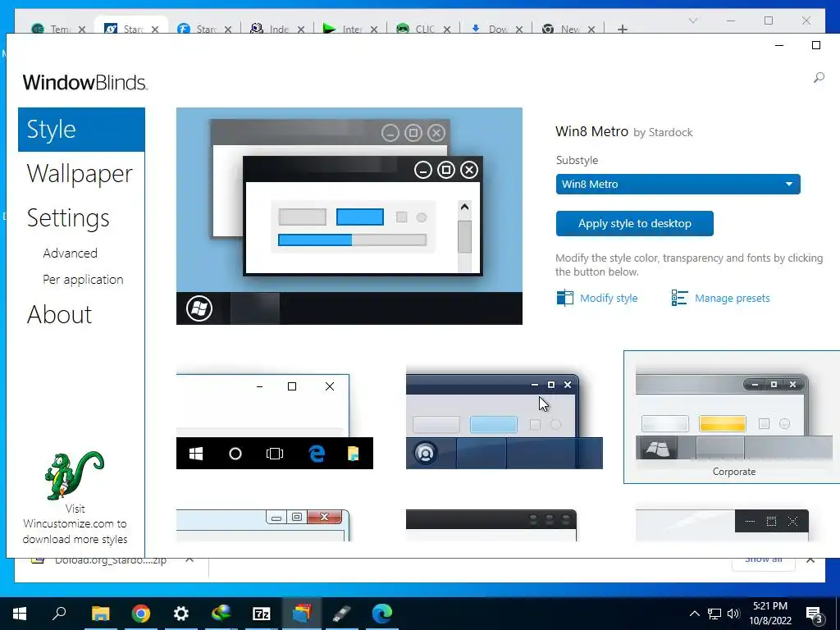Screen dimensions: 840x630
Task: Switch to the New browser tab
Action: (561, 29)
